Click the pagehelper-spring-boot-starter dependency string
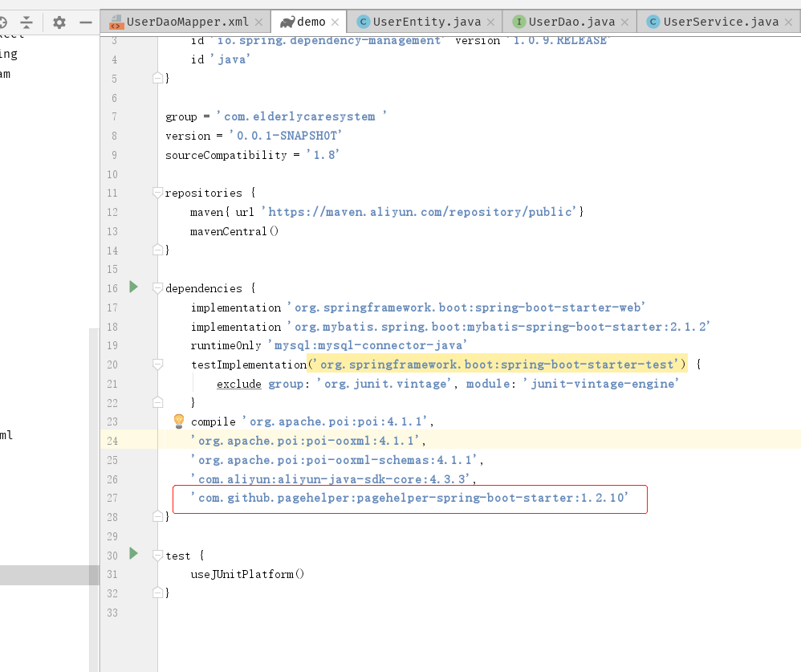The image size is (801, 672). (409, 498)
